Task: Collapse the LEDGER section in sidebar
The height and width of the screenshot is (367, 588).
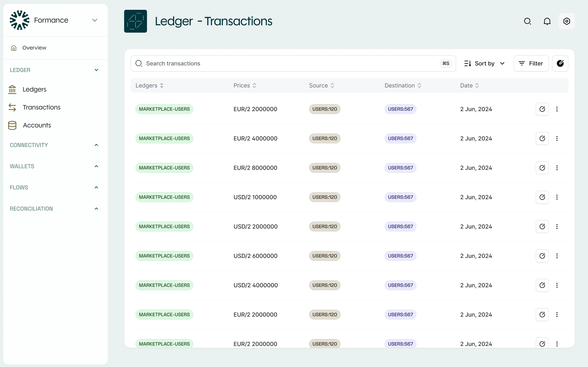Action: 96,70
